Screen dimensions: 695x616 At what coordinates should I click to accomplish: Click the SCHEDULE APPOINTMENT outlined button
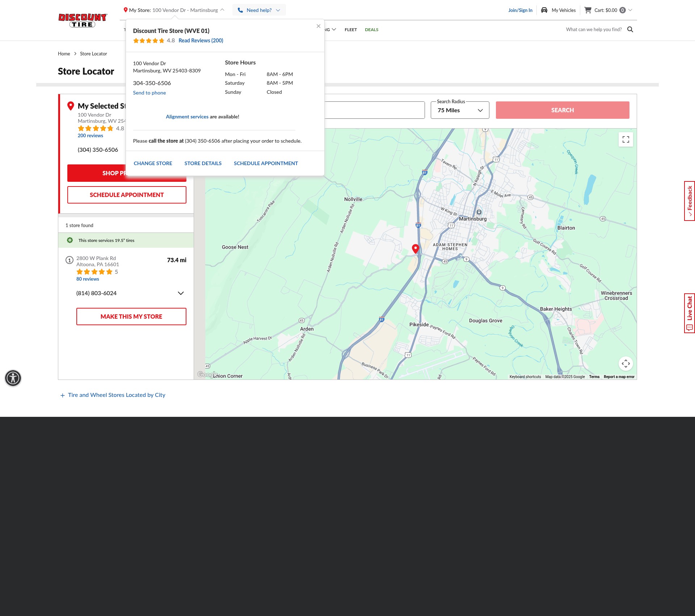pos(127,195)
